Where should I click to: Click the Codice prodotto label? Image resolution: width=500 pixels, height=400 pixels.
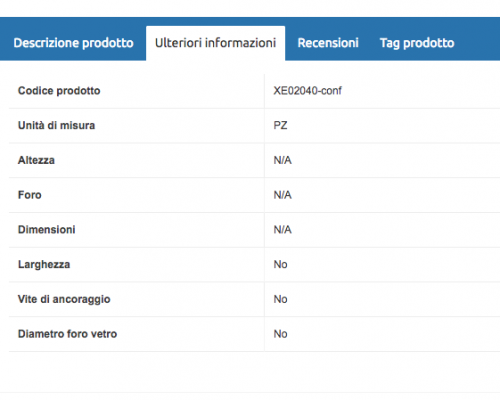(59, 91)
